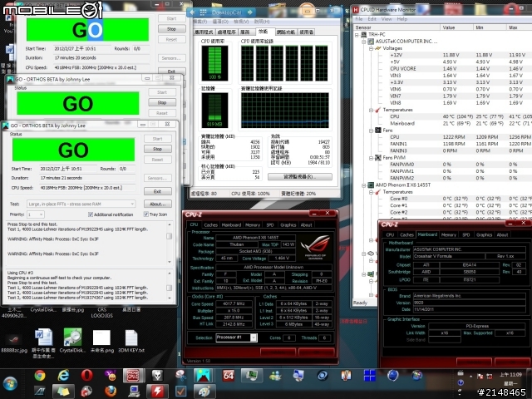Select the 3DM KEY.txt desktop file
Image resolution: width=532 pixels, height=399 pixels.
pos(131,341)
